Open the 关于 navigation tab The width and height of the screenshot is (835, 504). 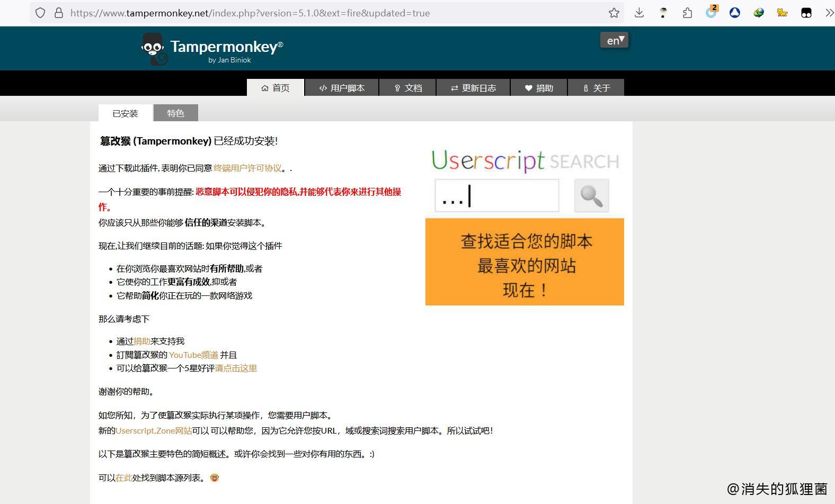[596, 87]
